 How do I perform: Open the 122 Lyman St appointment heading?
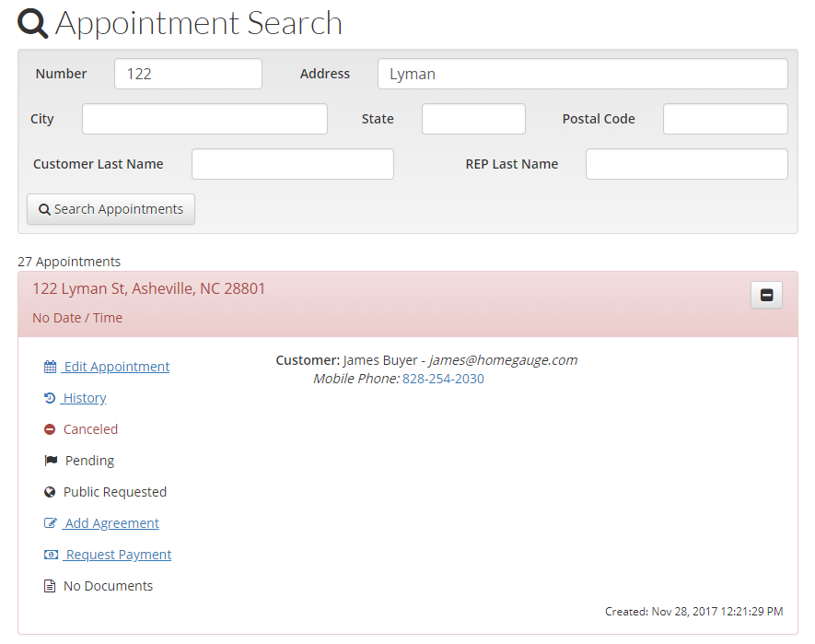click(x=149, y=288)
